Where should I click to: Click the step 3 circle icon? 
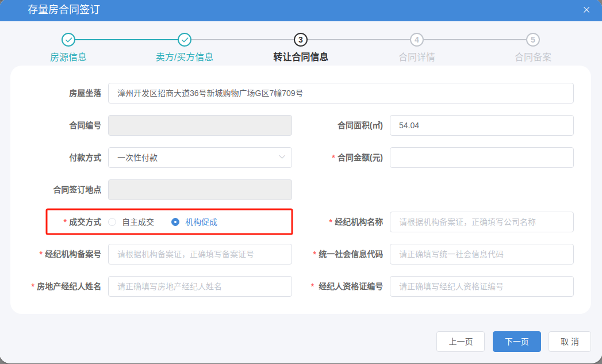301,40
